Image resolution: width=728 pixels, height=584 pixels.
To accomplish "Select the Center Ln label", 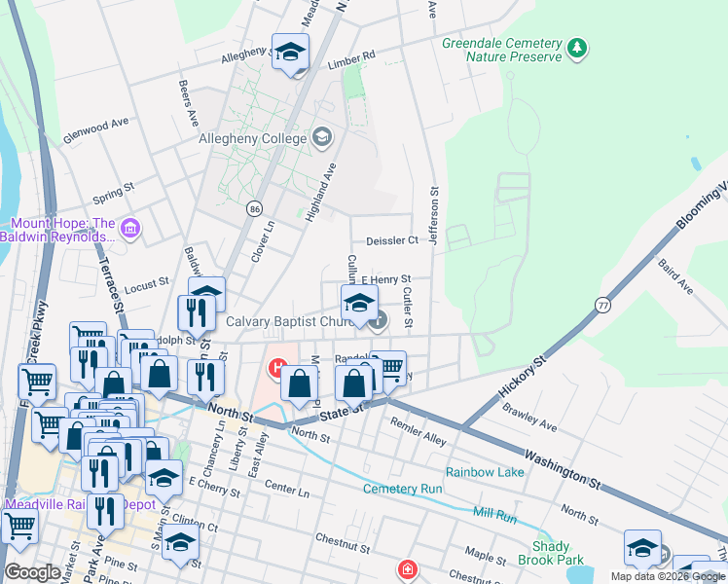I will (287, 489).
